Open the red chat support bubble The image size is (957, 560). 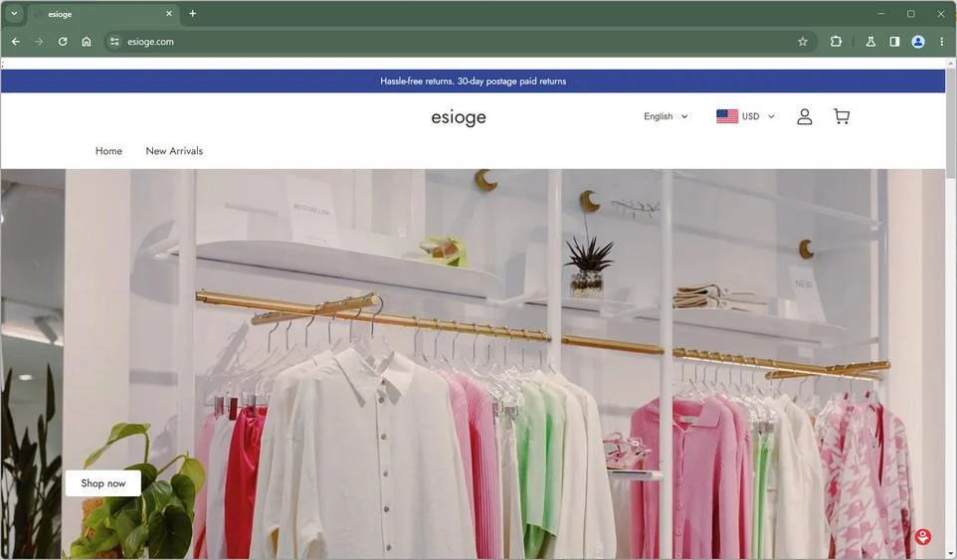pyautogui.click(x=923, y=537)
